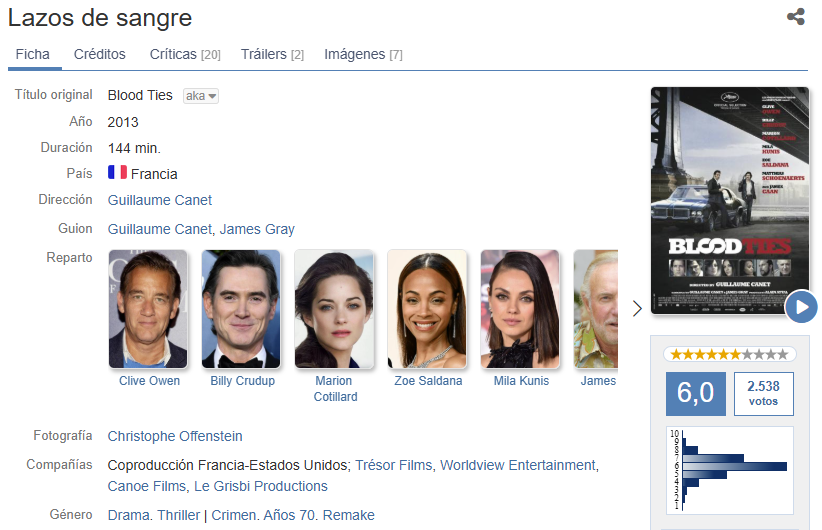View the Imágenes tab

click(x=363, y=55)
